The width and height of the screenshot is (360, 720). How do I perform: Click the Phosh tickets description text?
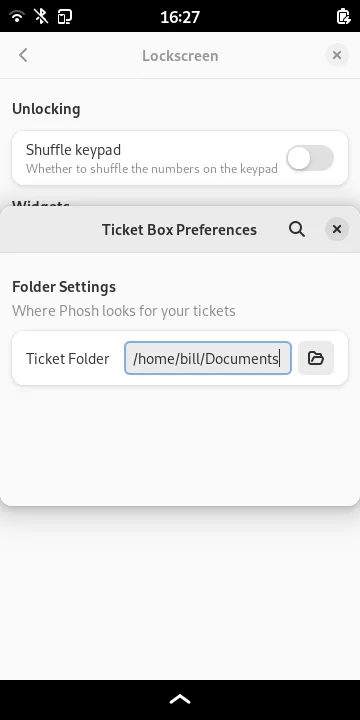[x=124, y=311]
